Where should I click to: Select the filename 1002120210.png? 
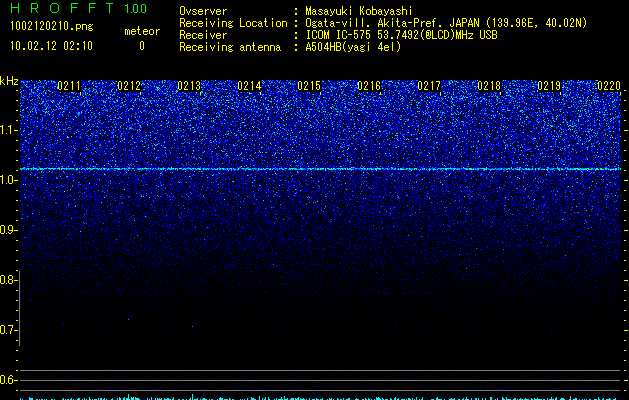(x=52, y=26)
